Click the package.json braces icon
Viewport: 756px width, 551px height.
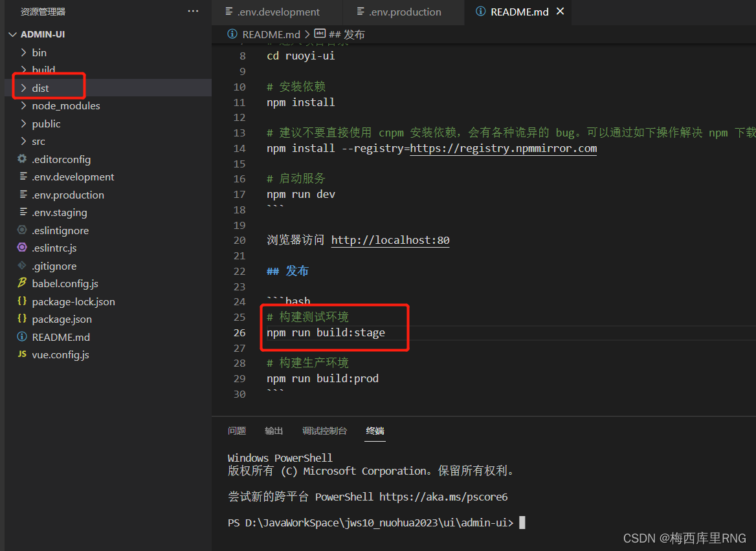(x=22, y=319)
